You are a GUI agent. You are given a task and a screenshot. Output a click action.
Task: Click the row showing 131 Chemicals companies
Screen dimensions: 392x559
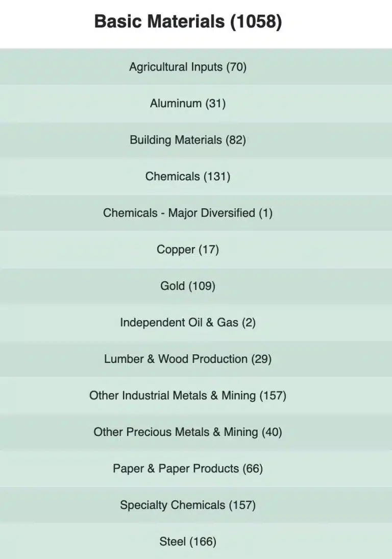click(187, 176)
